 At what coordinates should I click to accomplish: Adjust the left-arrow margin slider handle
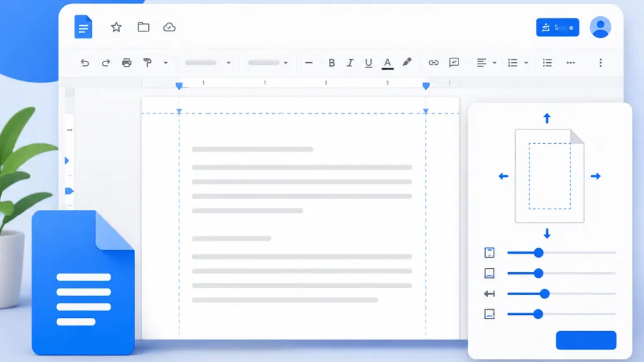pos(545,294)
